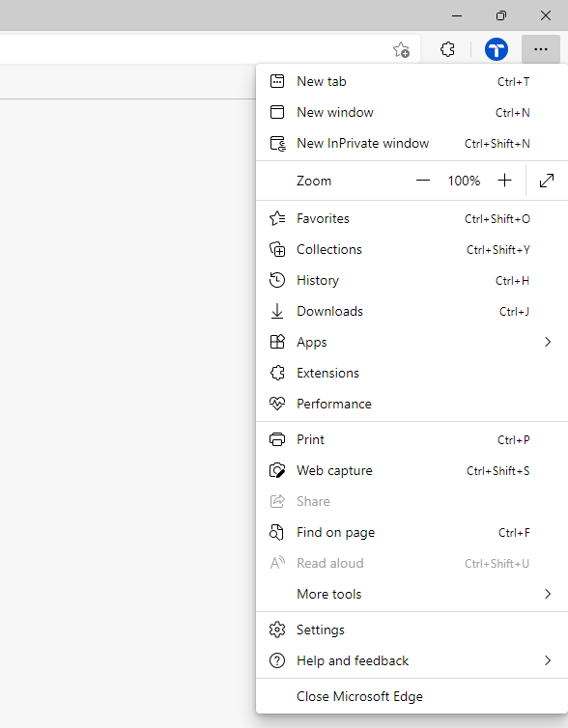
Task: Open Downloads from the menu
Action: point(412,311)
